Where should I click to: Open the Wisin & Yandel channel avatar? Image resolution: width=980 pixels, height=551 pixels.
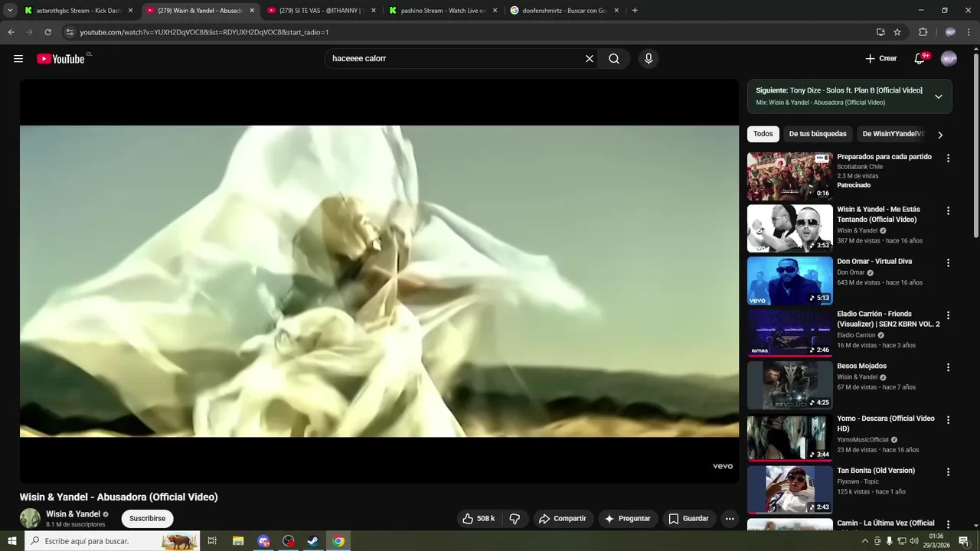30,518
